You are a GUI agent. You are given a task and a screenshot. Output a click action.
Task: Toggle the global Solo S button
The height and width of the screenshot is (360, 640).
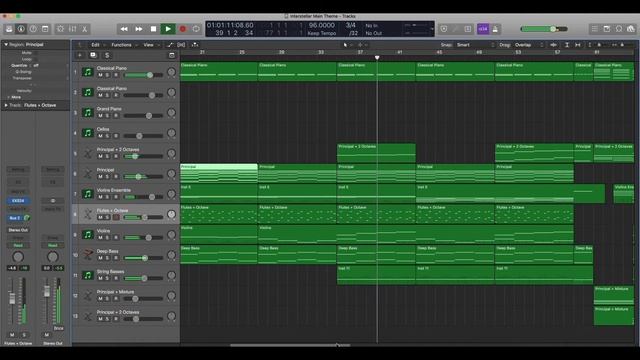click(107, 55)
